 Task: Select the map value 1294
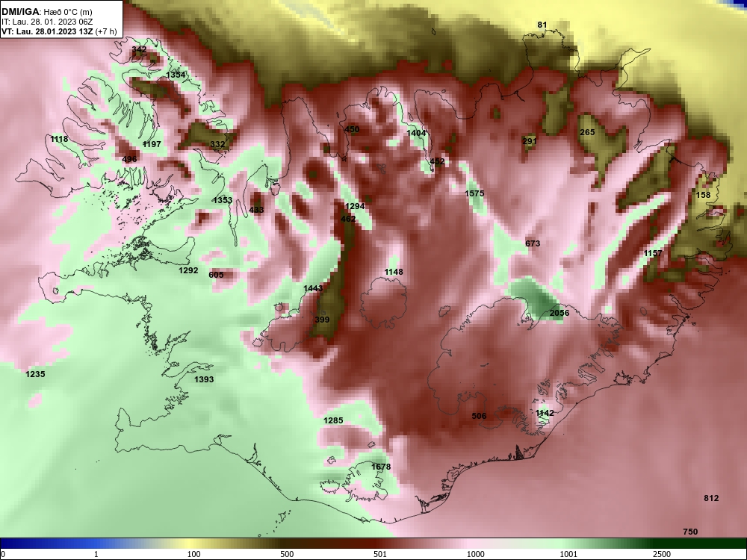(x=355, y=206)
